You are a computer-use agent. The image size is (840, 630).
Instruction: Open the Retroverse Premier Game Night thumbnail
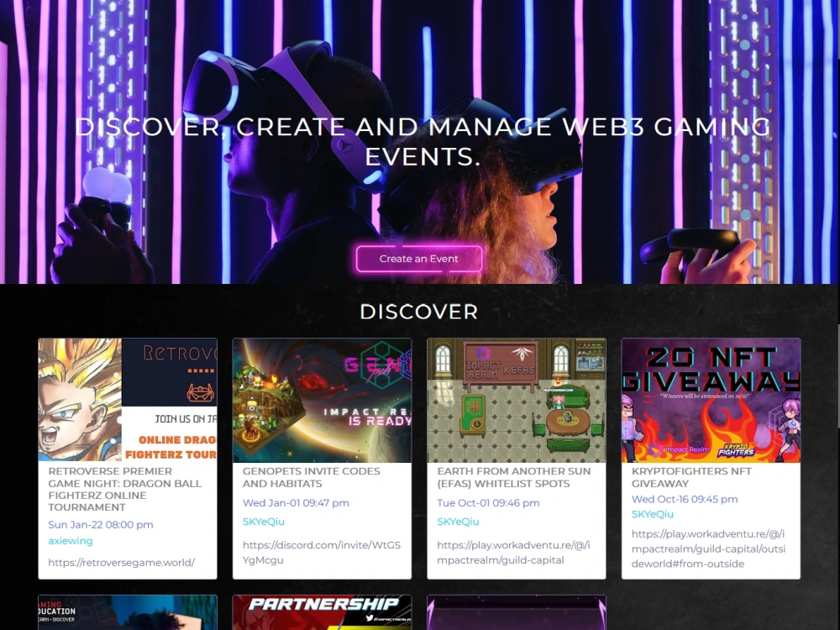128,400
